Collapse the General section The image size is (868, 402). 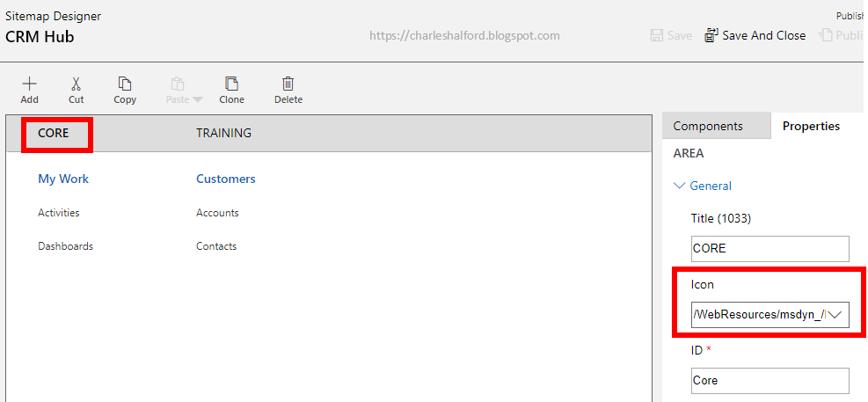click(679, 186)
